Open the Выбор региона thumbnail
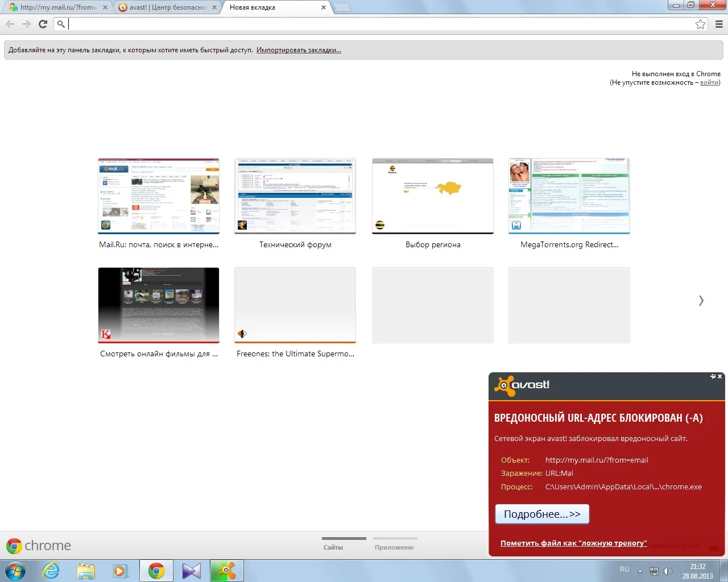Viewport: 728px width, 582px height. click(433, 196)
